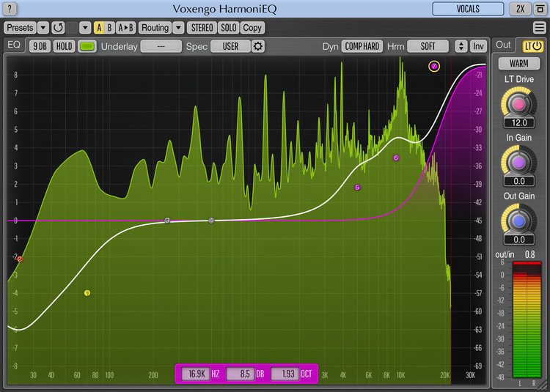Click the 1.93 OCT bandwidth field
Screen dimensions: 550x392
[x=285, y=374]
